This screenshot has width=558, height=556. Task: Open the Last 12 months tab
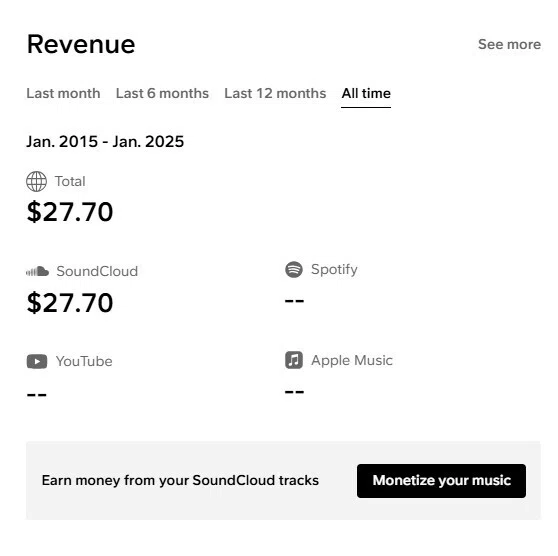275,93
